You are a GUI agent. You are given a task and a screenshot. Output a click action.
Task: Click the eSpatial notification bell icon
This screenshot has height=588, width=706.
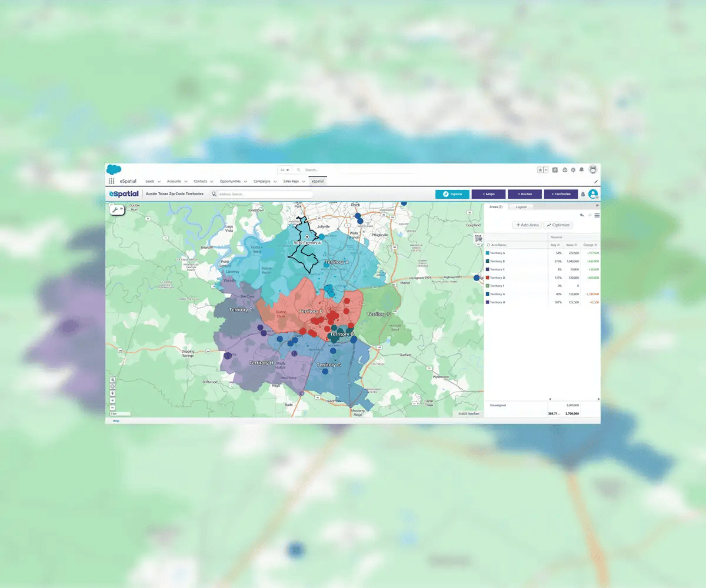point(583,194)
